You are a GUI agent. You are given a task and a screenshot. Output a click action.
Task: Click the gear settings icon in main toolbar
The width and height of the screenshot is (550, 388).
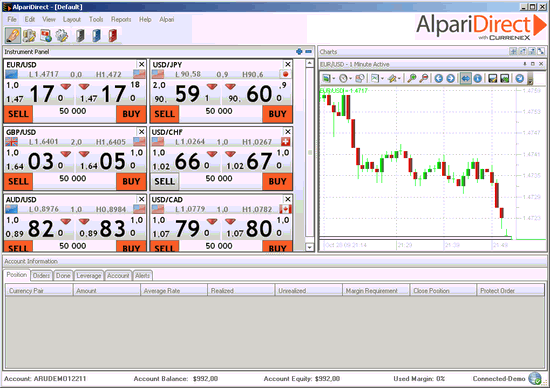click(62, 35)
